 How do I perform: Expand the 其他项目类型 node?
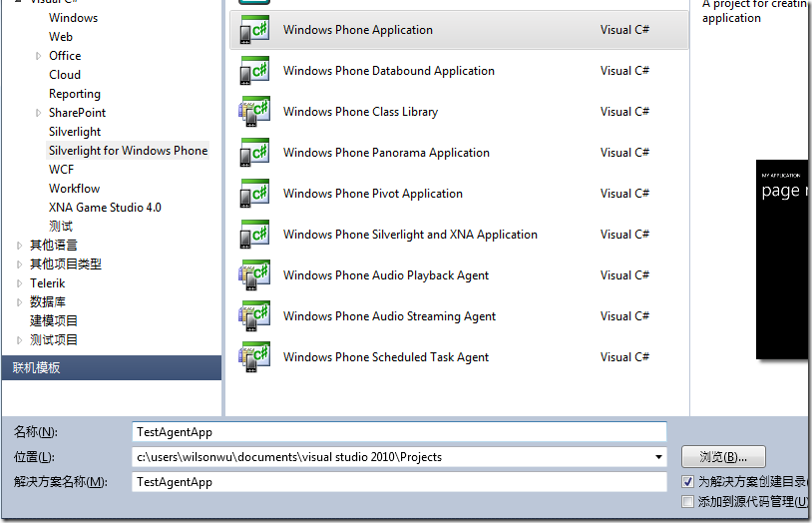pyautogui.click(x=19, y=264)
